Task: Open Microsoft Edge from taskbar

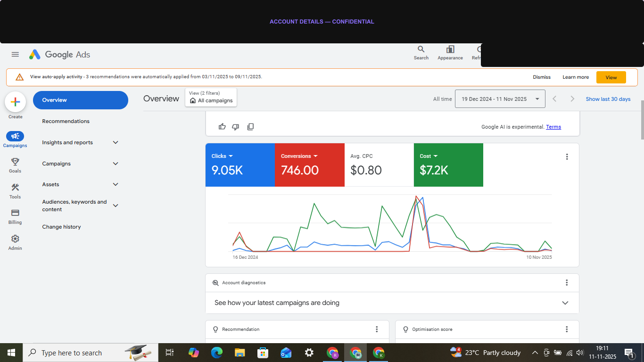Action: point(216,353)
